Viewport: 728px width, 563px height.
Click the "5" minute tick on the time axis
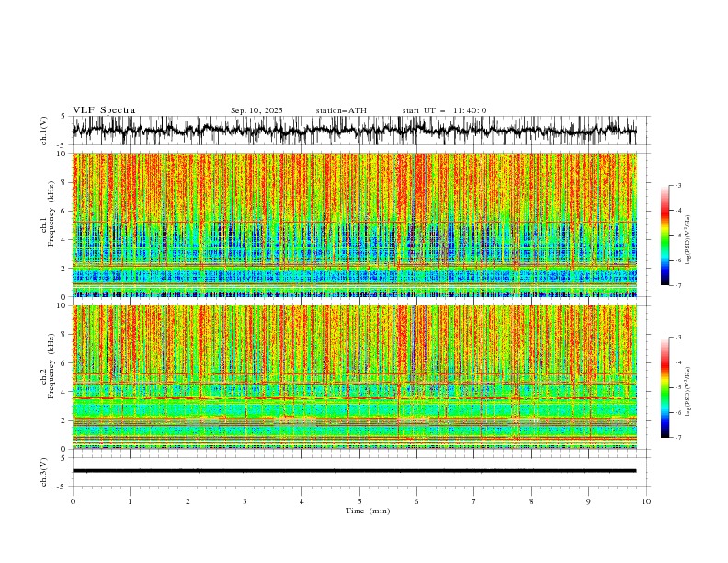point(359,501)
